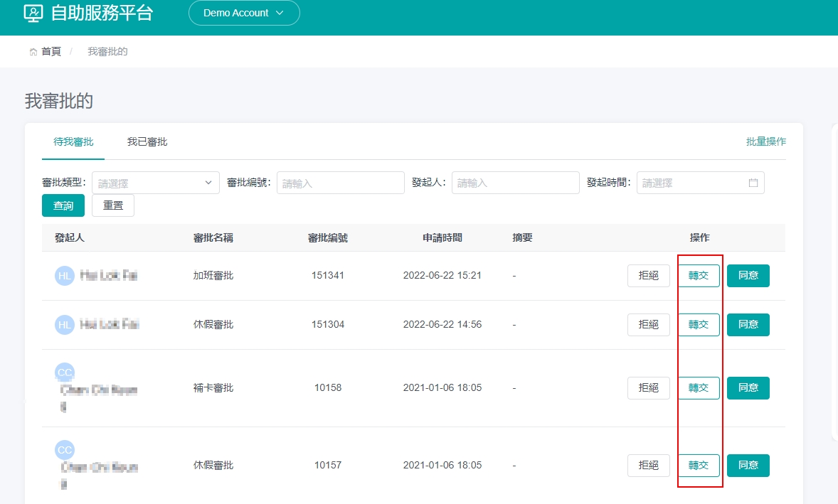Click the CC avatar for request 10157
Image resolution: width=838 pixels, height=504 pixels.
(65, 450)
